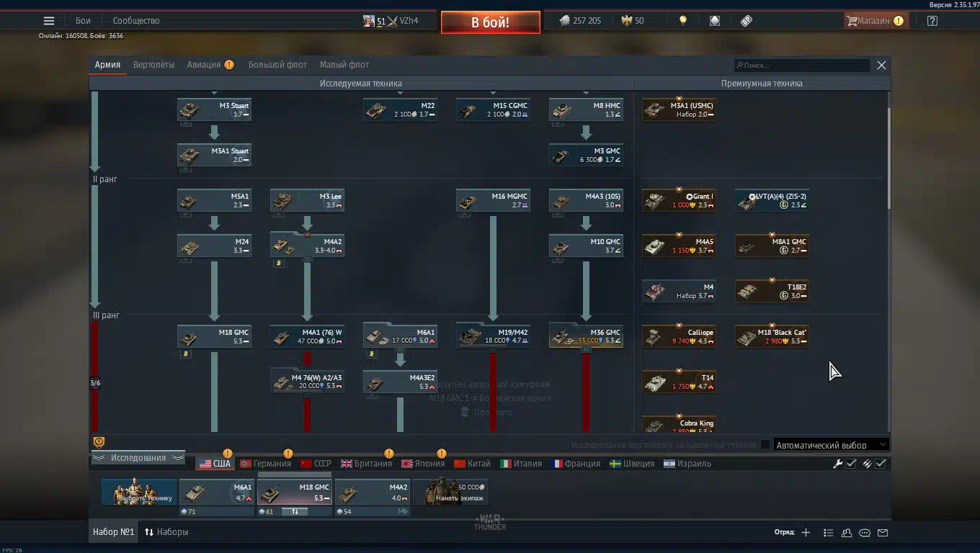Switch to the Большой флот tab
The width and height of the screenshot is (980, 553).
coord(277,65)
